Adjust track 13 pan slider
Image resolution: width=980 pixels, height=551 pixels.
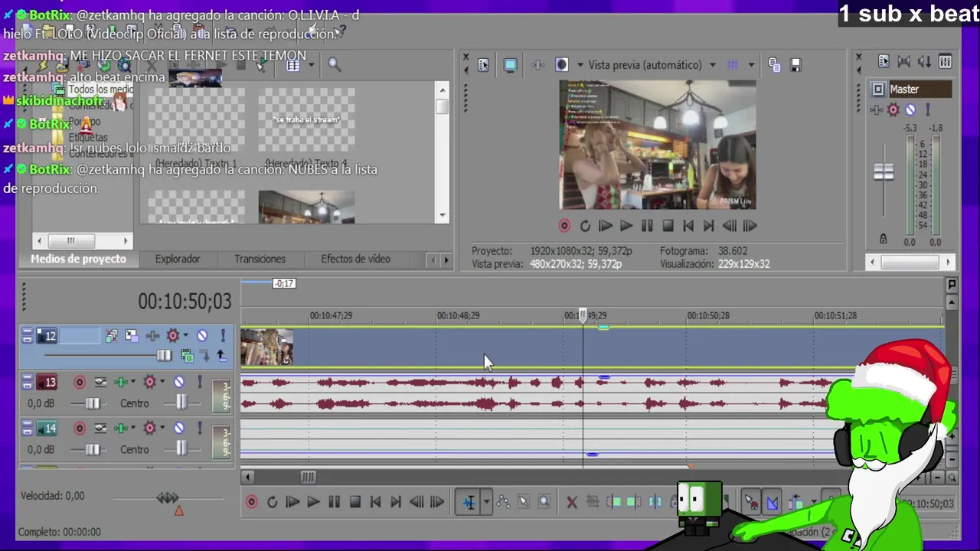(181, 403)
